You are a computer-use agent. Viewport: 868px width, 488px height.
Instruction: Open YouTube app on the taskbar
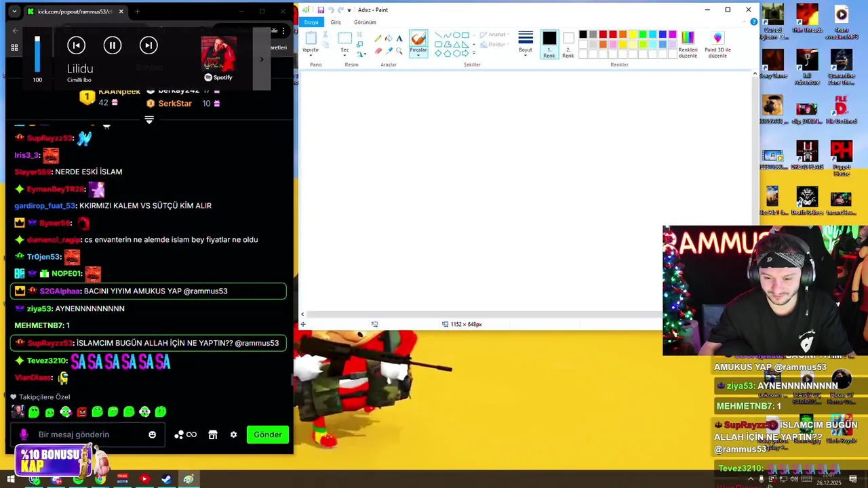point(144,479)
